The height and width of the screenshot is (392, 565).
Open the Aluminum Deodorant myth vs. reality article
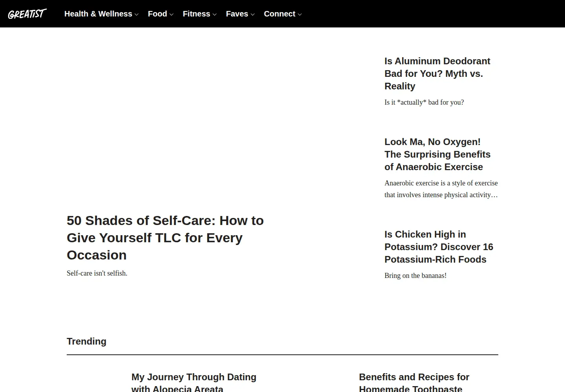(x=437, y=74)
